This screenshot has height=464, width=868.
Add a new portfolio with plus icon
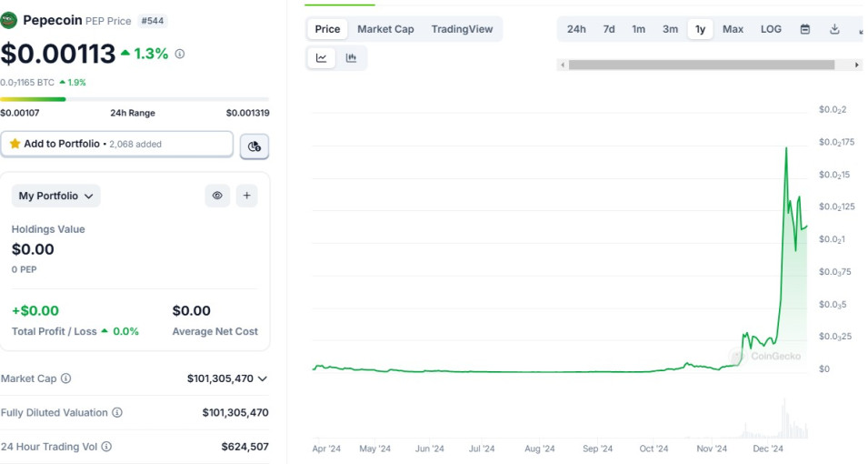click(247, 195)
